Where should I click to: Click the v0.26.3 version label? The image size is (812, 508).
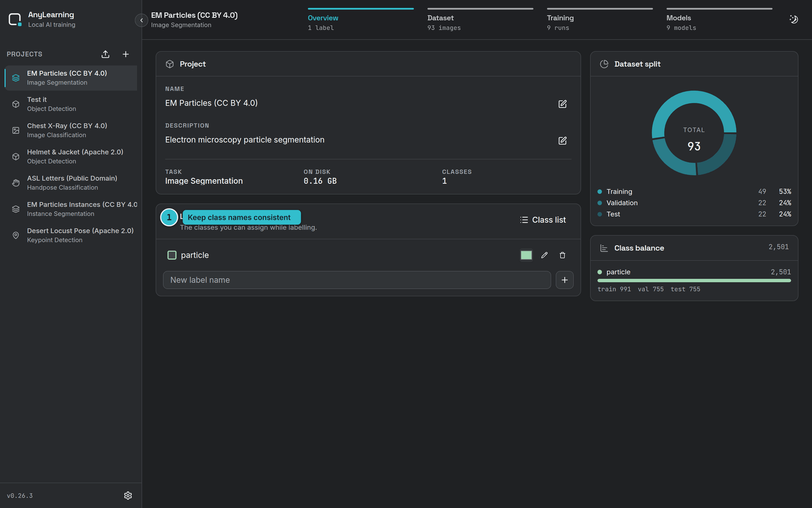20,496
